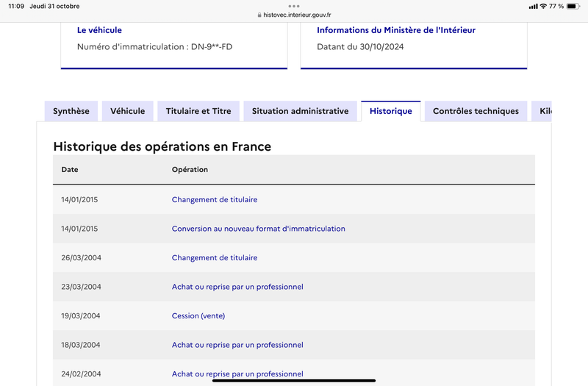Open Achat ou reprise par un professionnel 18/03/2004
Screen dimensions: 588x386
(237, 345)
